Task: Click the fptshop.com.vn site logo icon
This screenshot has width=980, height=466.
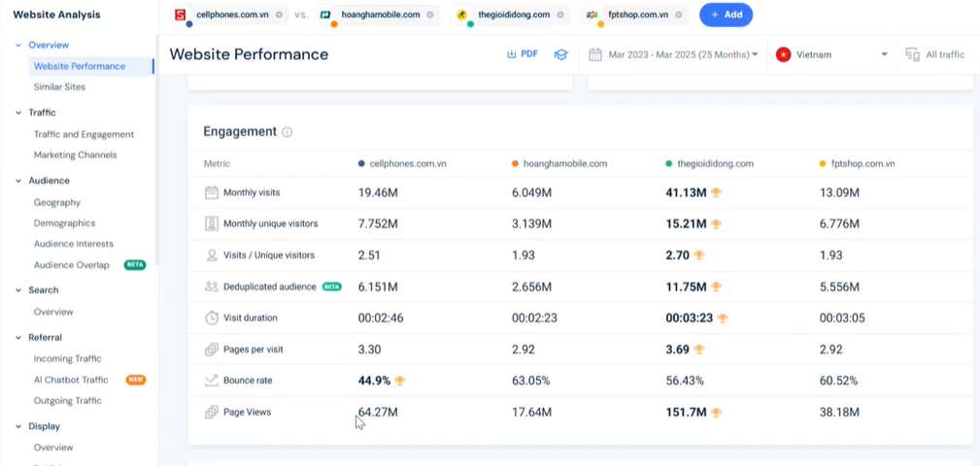Action: click(591, 15)
